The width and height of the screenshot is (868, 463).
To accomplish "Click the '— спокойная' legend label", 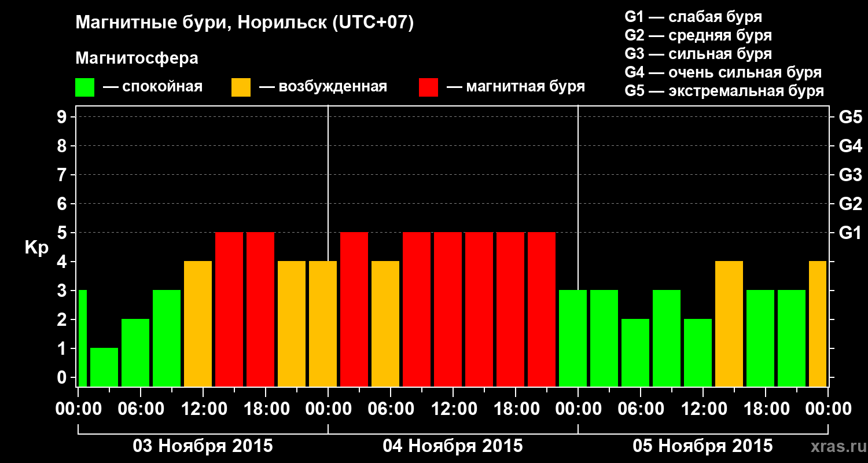I will tap(153, 87).
